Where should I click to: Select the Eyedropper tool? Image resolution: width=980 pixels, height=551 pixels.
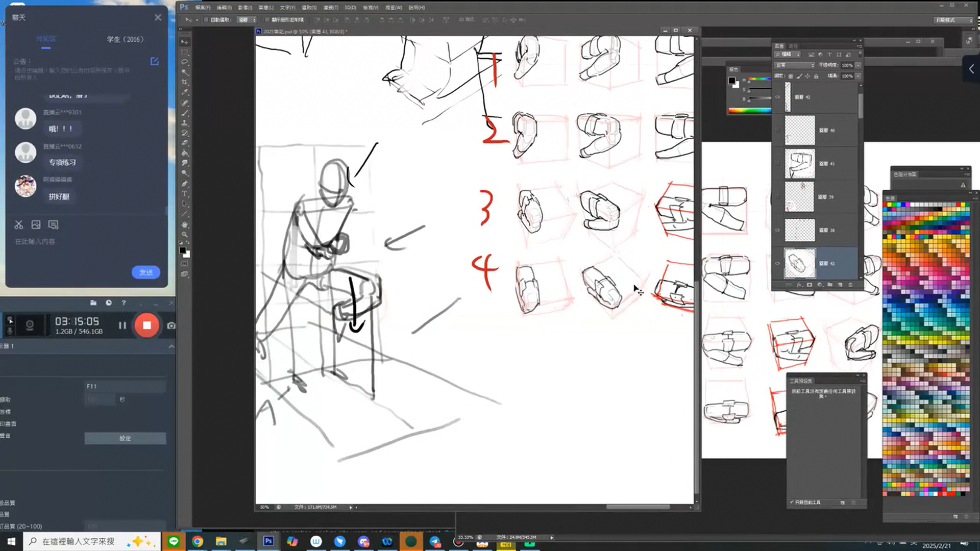click(185, 92)
